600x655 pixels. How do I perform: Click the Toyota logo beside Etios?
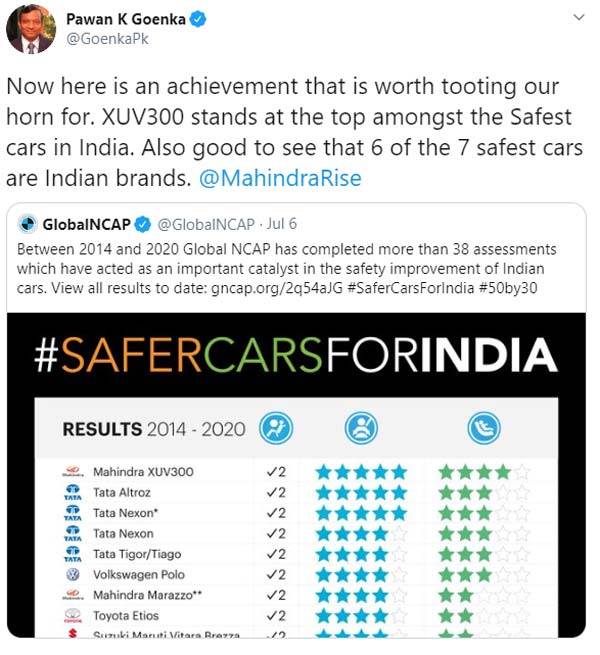(x=72, y=616)
